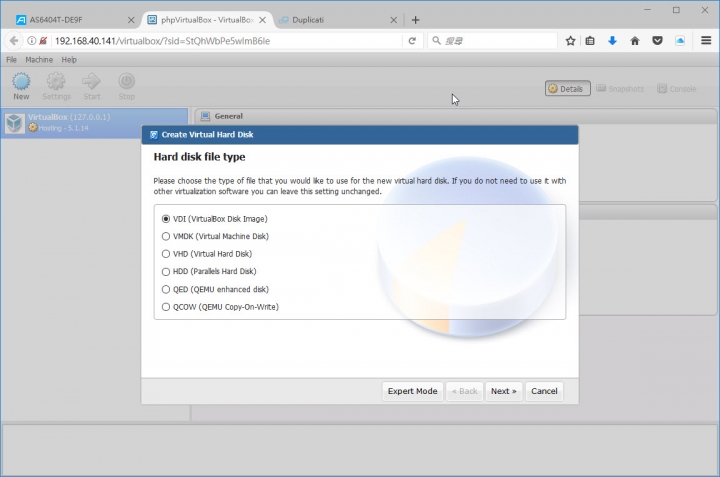Viewport: 720px width, 477px height.
Task: Click the General section monitor icon
Action: click(205, 116)
